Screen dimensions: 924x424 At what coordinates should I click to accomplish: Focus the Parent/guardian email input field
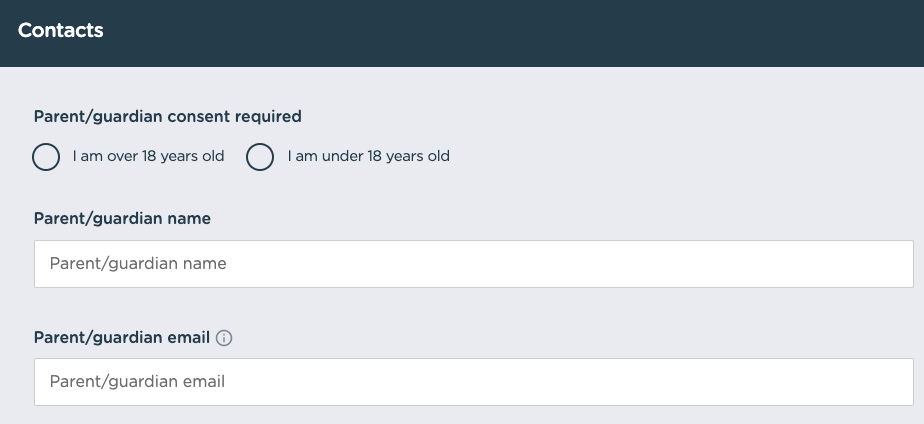click(x=473, y=381)
